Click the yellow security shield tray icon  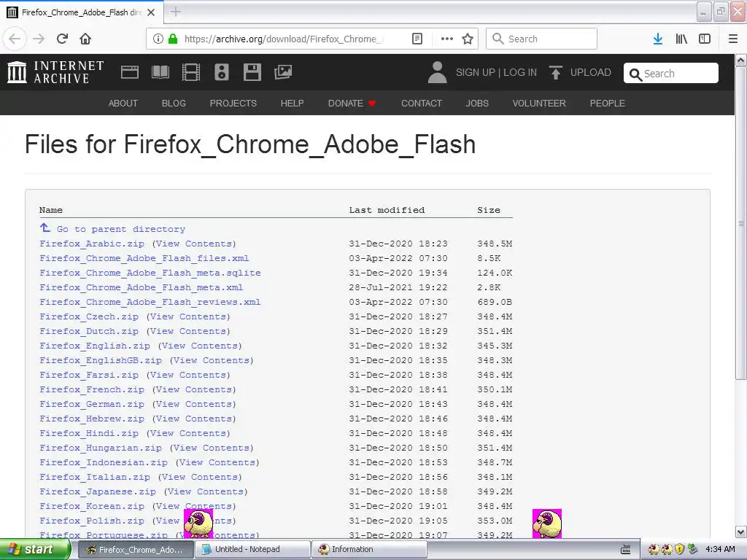point(680,549)
